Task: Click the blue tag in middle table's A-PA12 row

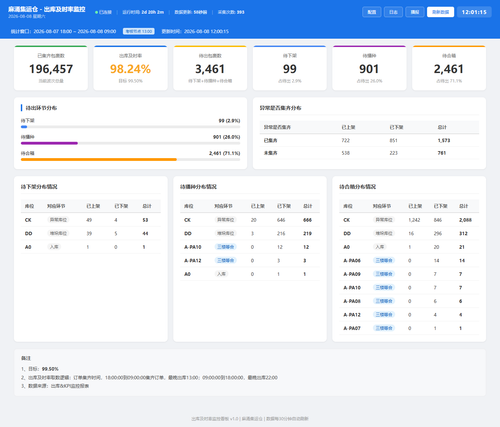Action: 226,260
